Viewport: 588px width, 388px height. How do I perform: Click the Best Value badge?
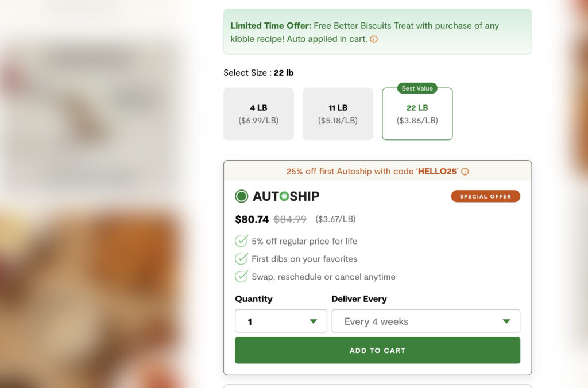pyautogui.click(x=417, y=88)
